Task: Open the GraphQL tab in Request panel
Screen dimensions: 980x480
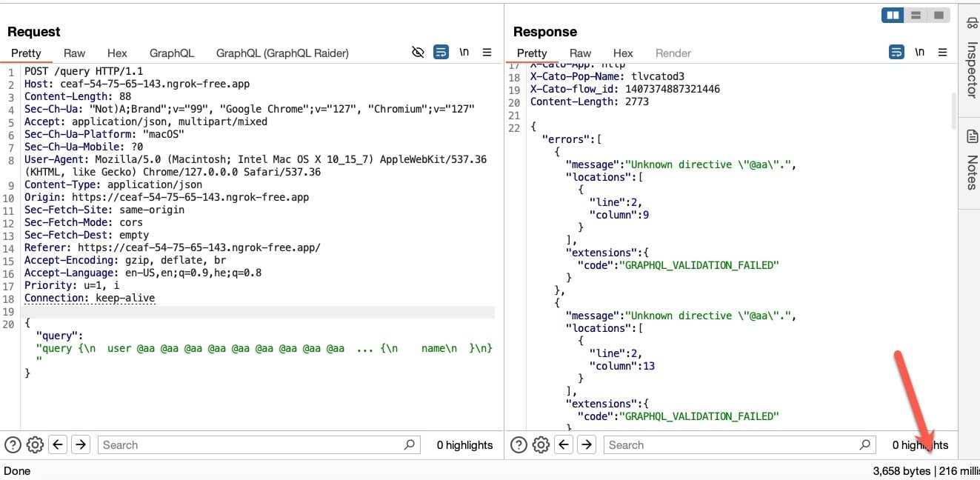Action: (x=172, y=53)
